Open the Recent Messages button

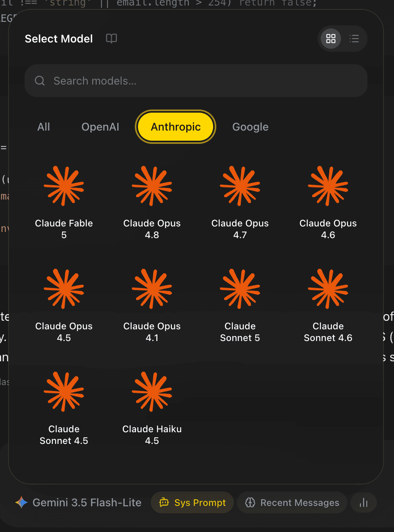292,502
